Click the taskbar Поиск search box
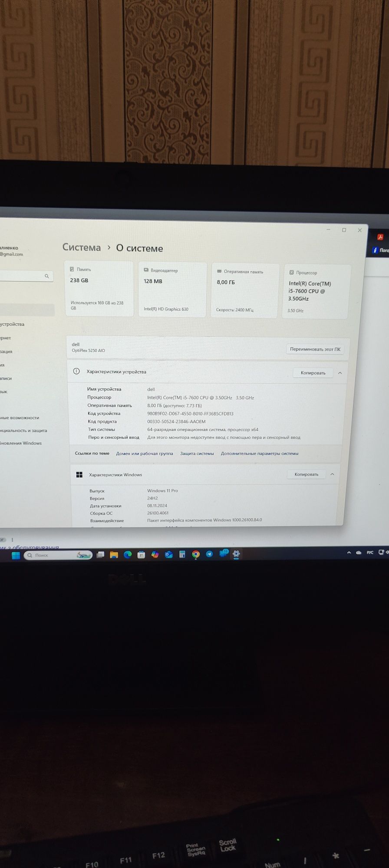Screen dimensions: 389x868 tap(58, 555)
